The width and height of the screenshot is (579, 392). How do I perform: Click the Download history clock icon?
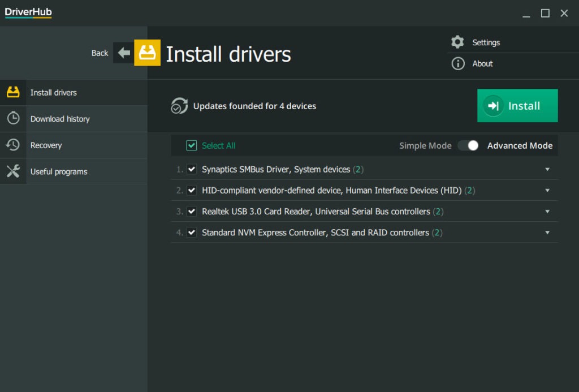(14, 118)
